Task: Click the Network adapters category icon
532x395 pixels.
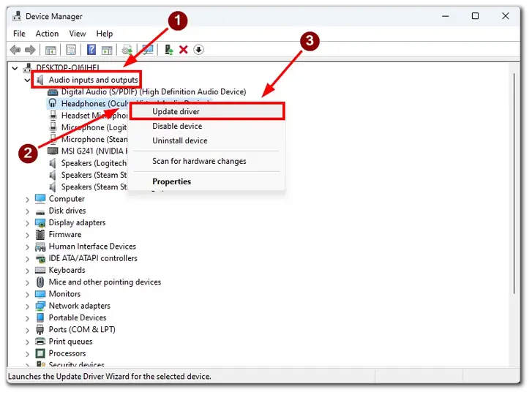Action: pyautogui.click(x=40, y=306)
